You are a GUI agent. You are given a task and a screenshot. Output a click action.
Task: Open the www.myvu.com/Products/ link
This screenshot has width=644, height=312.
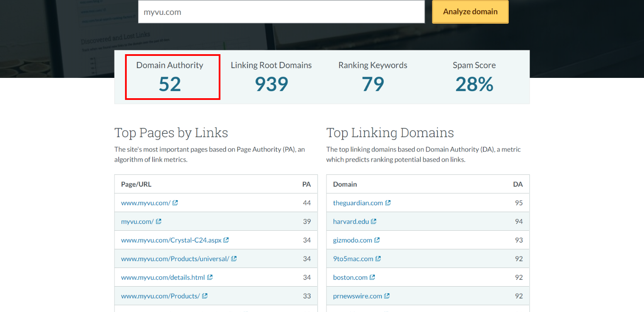160,296
